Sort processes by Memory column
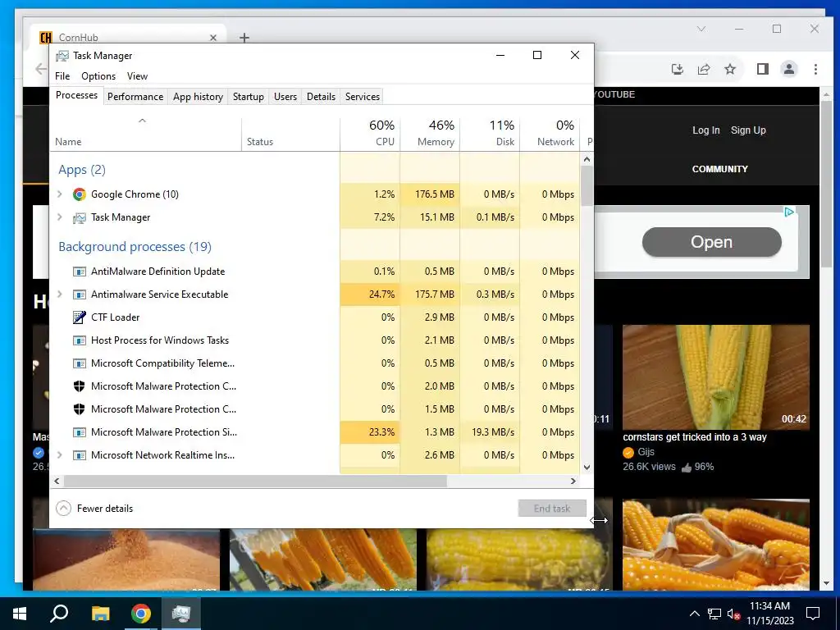840x630 pixels. [430, 134]
